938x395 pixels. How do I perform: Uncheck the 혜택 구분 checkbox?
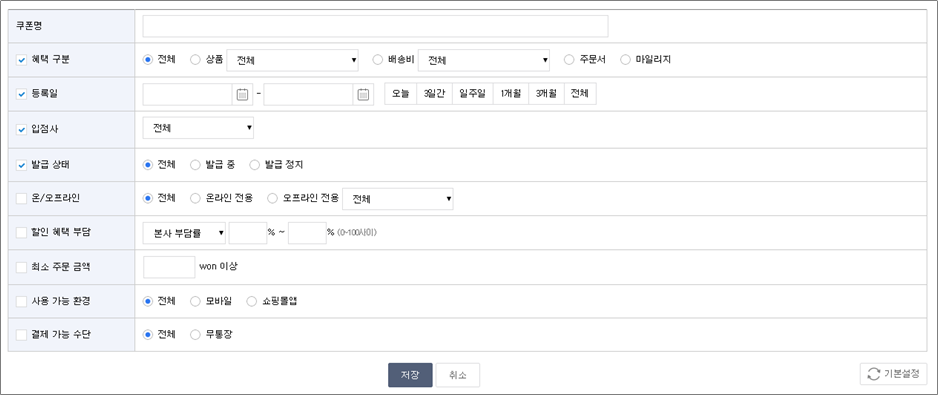(22, 60)
